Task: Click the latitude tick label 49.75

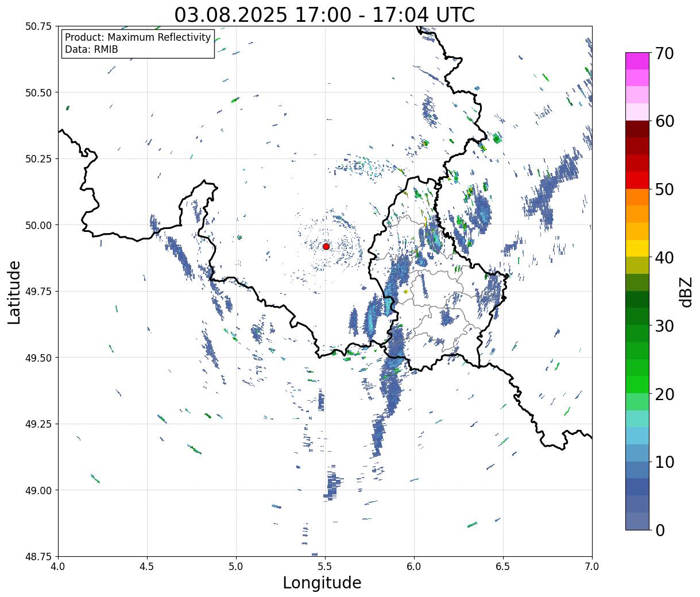Action: (x=38, y=292)
